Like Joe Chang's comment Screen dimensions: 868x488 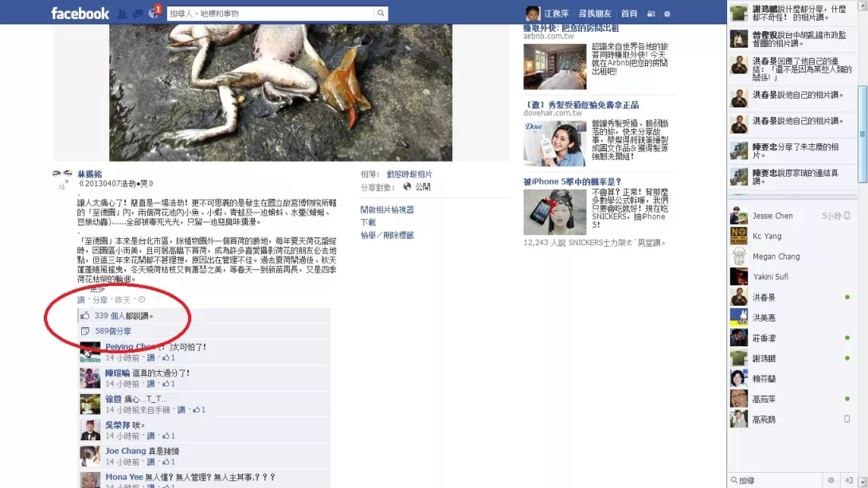point(151,462)
